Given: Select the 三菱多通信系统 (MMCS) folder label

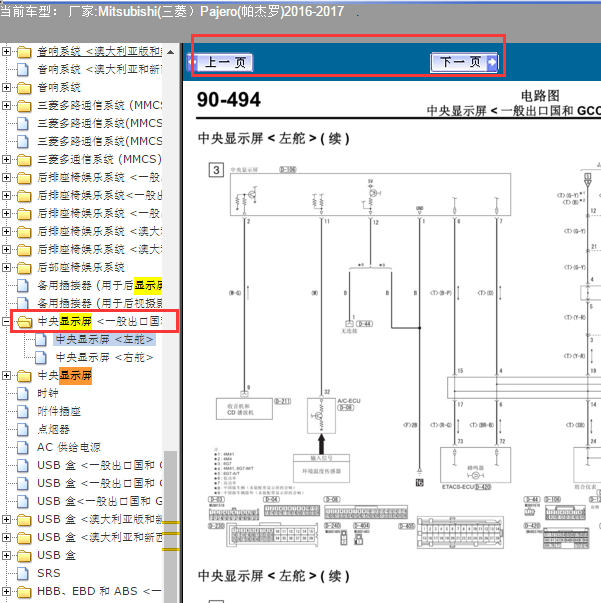Looking at the screenshot, I should click(99, 159).
